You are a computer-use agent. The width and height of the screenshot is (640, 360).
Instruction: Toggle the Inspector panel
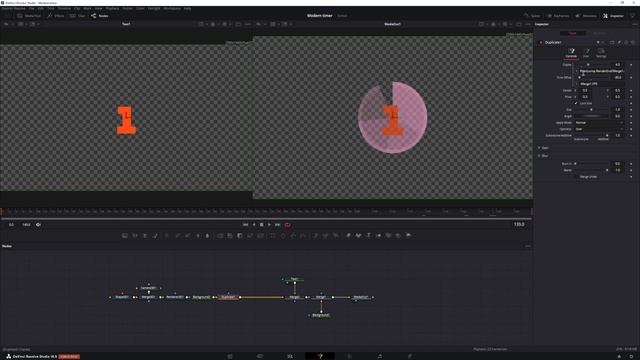click(613, 16)
